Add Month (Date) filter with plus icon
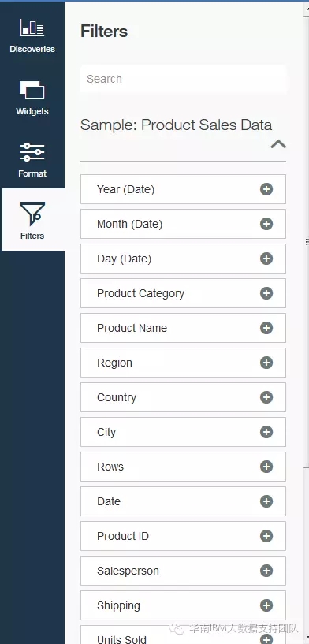The image size is (309, 644). (x=266, y=224)
